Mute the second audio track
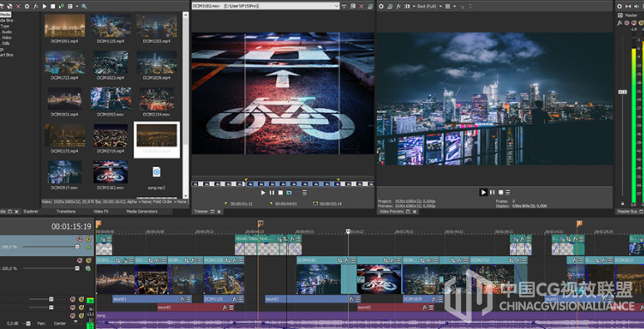 [x=72, y=307]
